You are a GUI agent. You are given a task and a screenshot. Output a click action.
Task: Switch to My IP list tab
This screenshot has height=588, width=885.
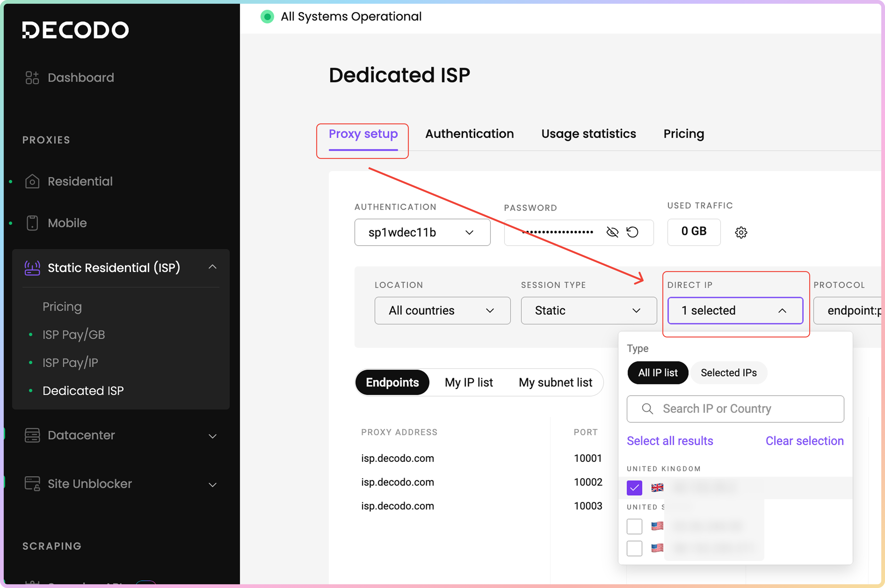coord(468,383)
